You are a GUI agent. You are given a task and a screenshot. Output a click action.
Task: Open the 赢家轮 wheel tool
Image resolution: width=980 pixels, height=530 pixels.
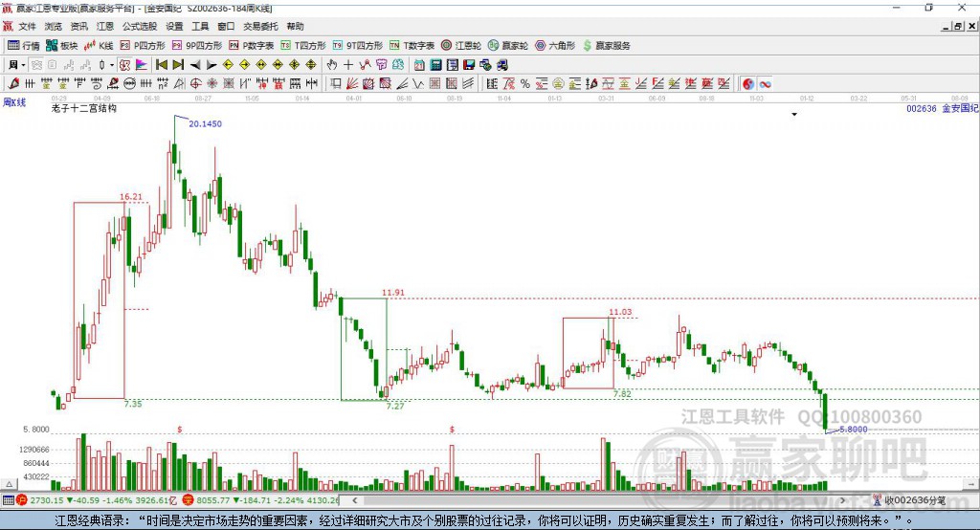point(508,46)
